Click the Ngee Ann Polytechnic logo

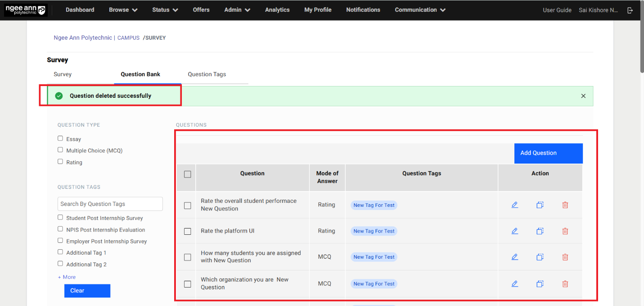point(25,10)
